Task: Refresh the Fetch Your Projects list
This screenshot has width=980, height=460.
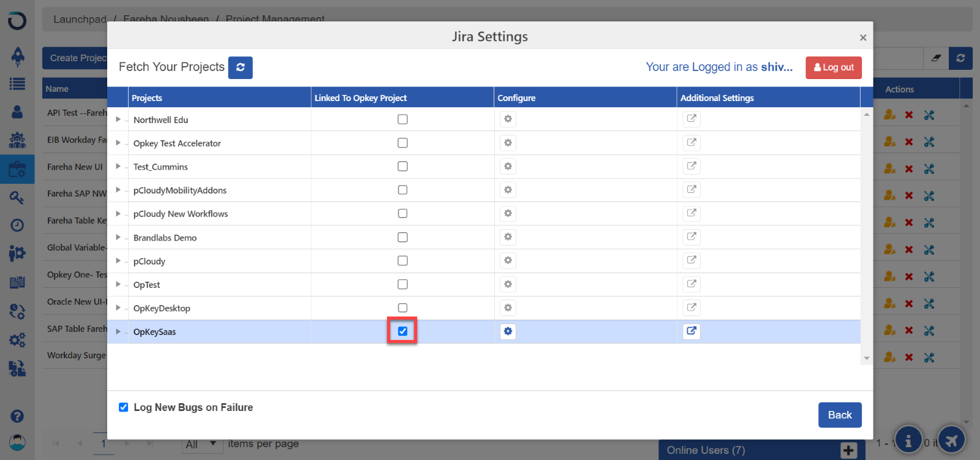Action: coord(240,67)
